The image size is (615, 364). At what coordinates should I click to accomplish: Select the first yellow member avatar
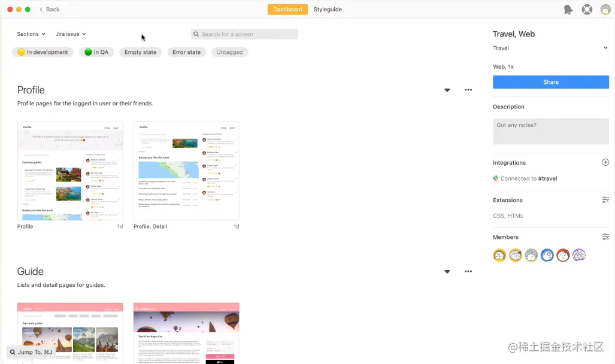[499, 256]
